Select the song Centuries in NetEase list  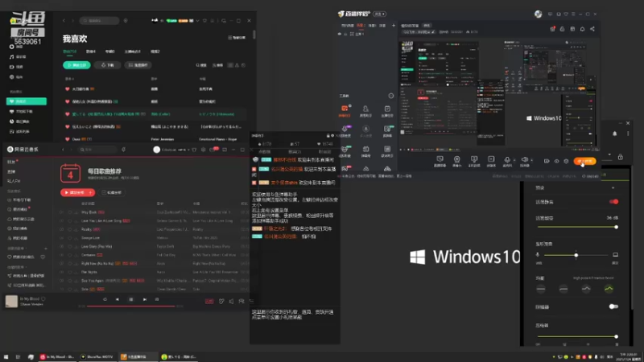tap(89, 255)
